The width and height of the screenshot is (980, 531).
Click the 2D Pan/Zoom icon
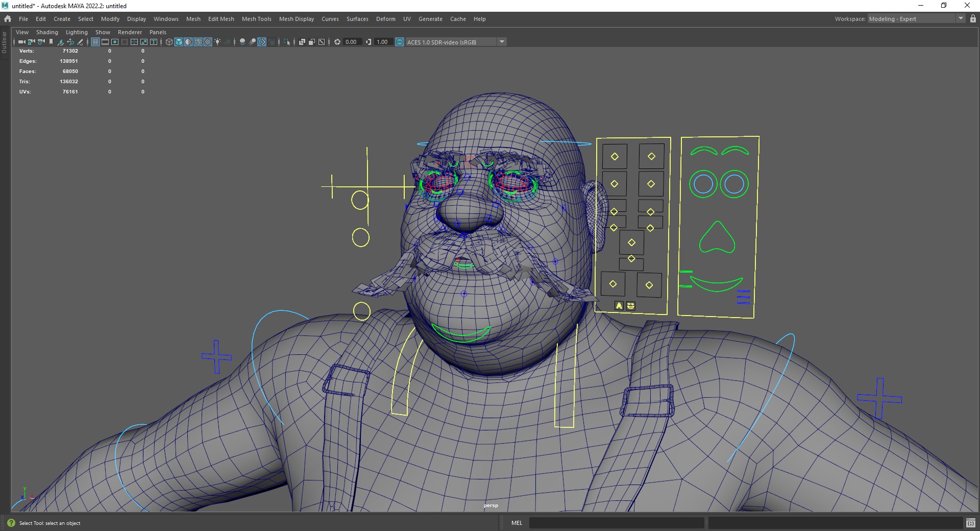[x=70, y=42]
